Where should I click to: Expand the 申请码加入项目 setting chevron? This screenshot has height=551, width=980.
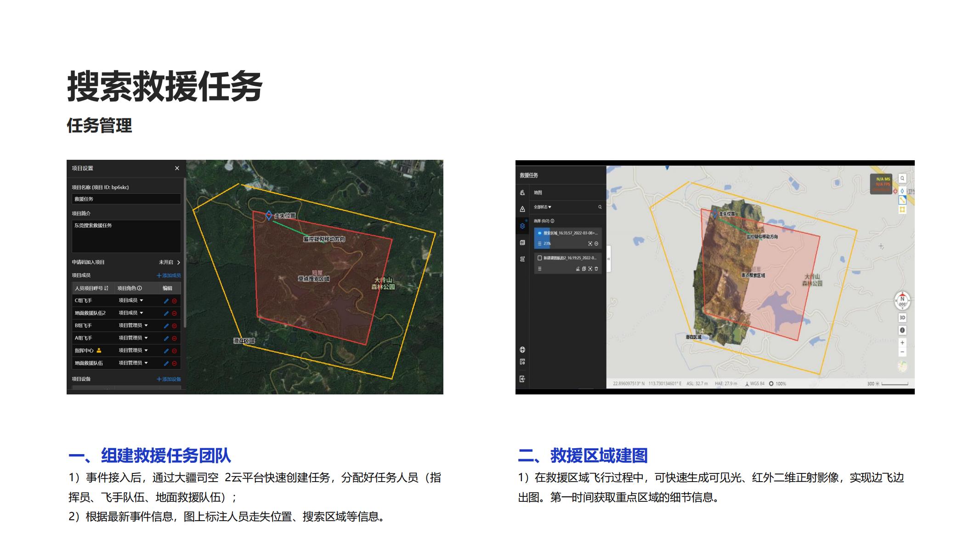[179, 263]
